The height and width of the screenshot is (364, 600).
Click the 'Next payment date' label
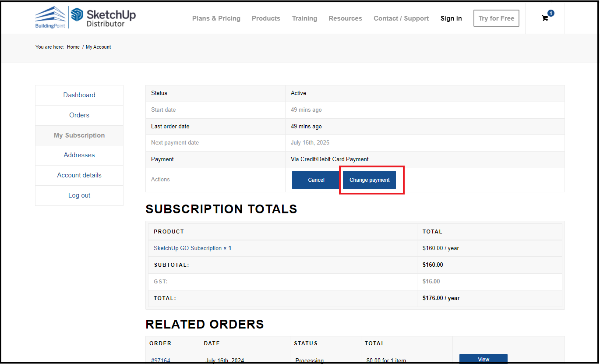point(175,142)
